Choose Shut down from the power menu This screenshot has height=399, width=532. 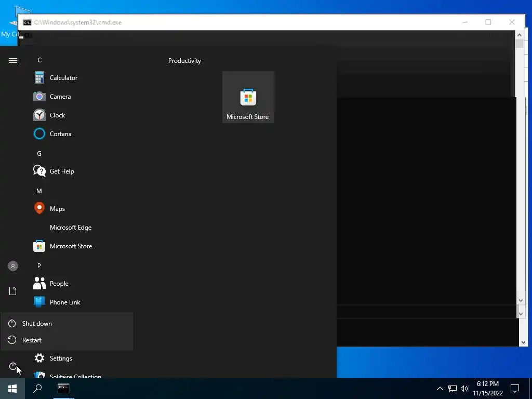click(x=67, y=323)
